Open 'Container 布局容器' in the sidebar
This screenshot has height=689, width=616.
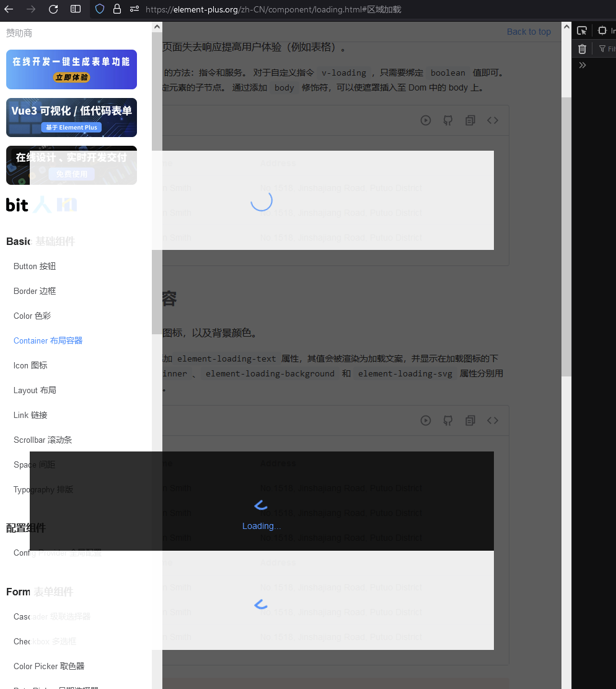pyautogui.click(x=48, y=340)
